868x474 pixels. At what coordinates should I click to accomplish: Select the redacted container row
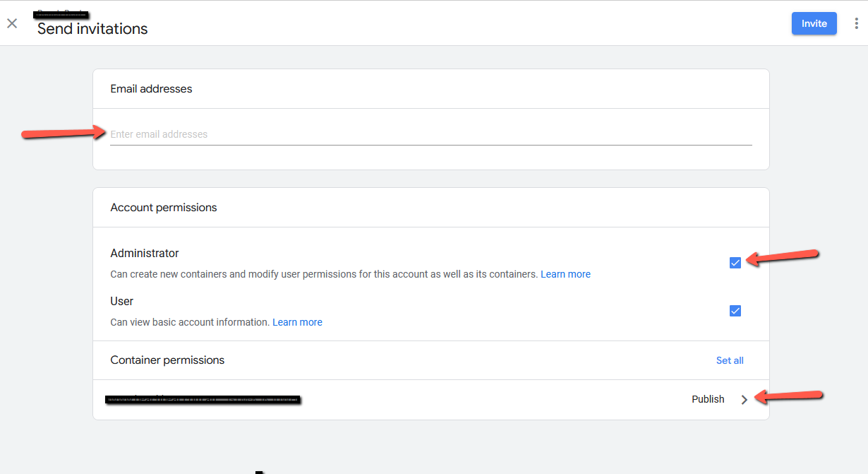tap(203, 398)
